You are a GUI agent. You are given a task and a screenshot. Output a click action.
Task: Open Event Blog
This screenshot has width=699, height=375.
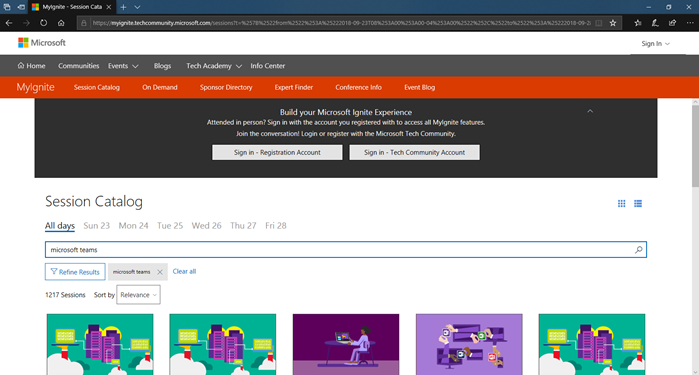pyautogui.click(x=419, y=87)
